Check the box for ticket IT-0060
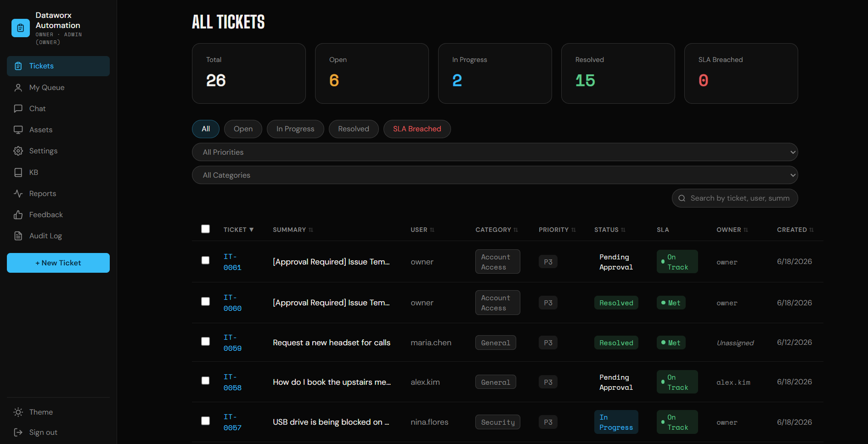The width and height of the screenshot is (868, 444). [205, 301]
